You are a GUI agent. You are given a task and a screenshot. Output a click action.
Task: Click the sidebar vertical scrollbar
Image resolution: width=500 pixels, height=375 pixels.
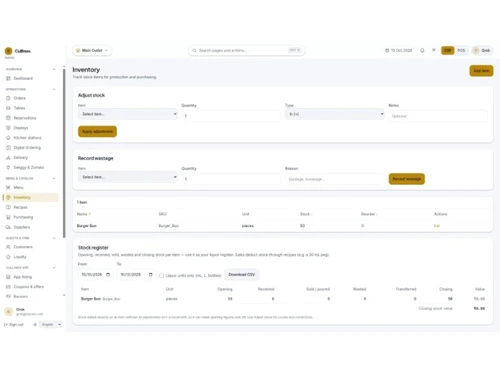[64, 153]
